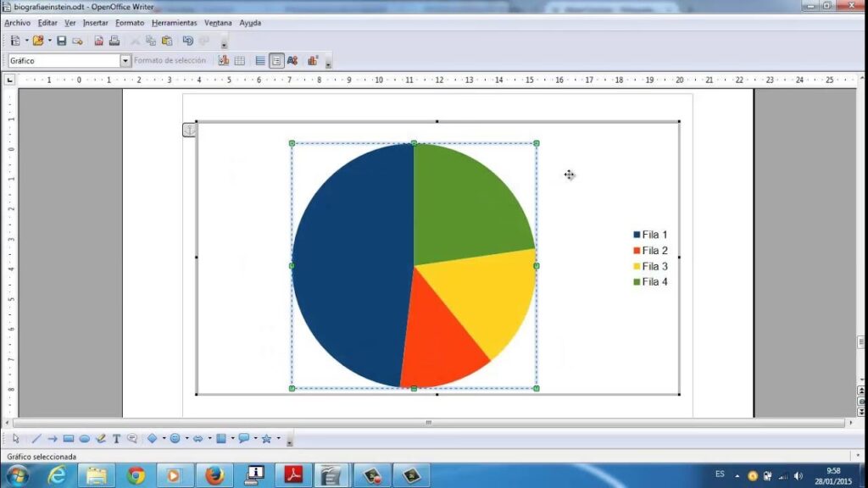Toggle Scale Text option in chart toolbar

pyautogui.click(x=292, y=61)
